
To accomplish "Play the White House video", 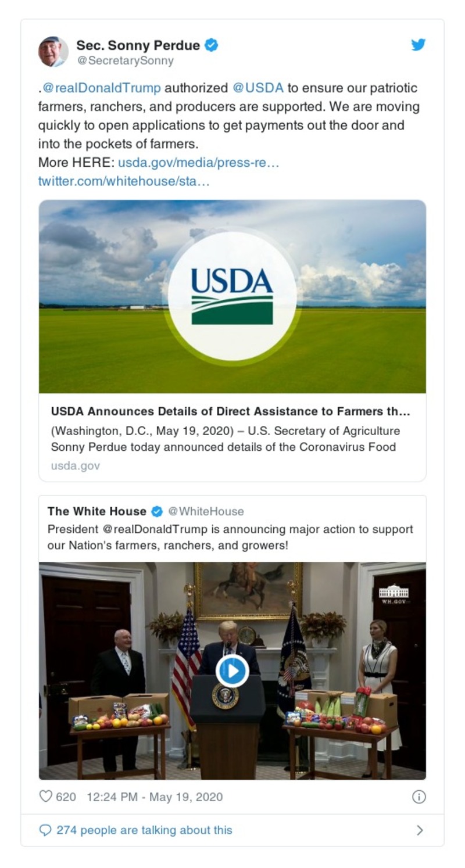I will pos(232,670).
